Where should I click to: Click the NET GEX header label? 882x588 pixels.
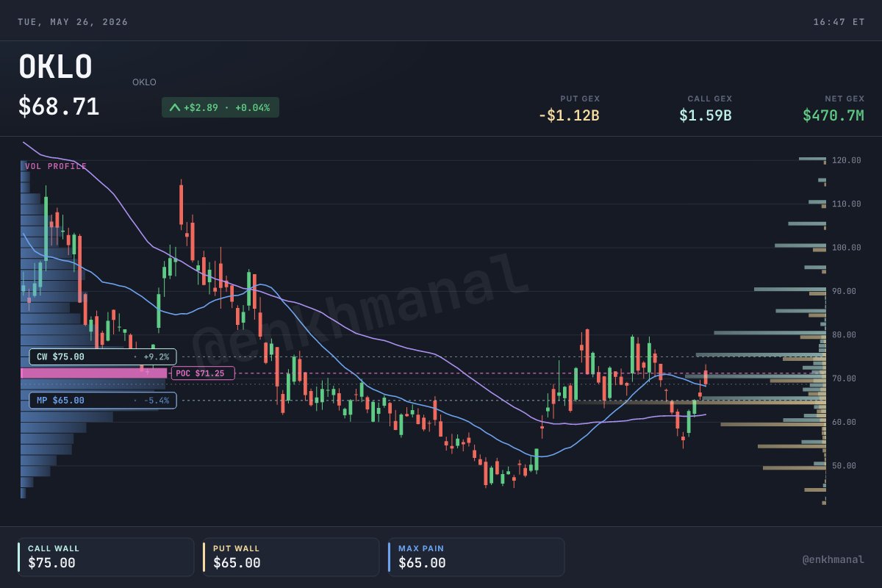pos(845,98)
